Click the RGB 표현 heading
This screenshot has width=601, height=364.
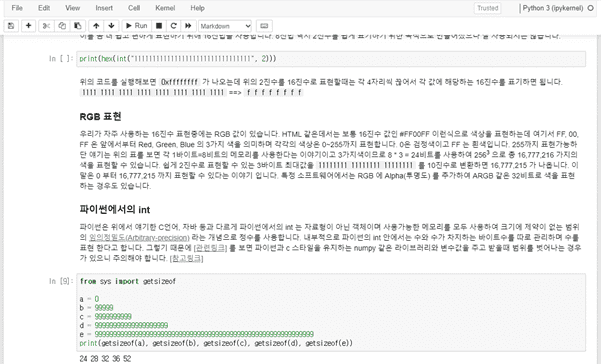pos(100,116)
